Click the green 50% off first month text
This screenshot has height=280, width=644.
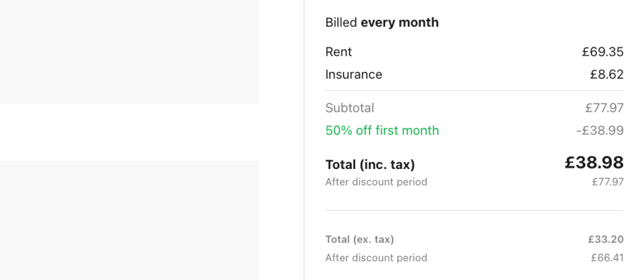pos(382,130)
